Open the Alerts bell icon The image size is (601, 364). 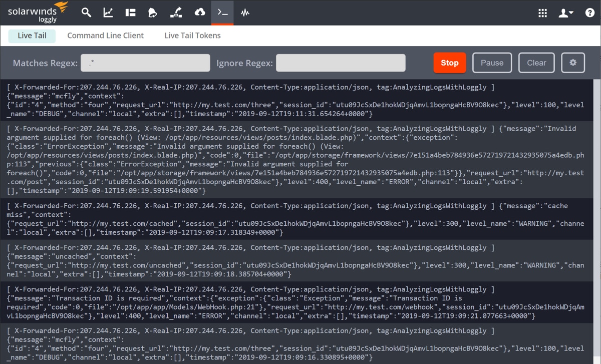(153, 13)
